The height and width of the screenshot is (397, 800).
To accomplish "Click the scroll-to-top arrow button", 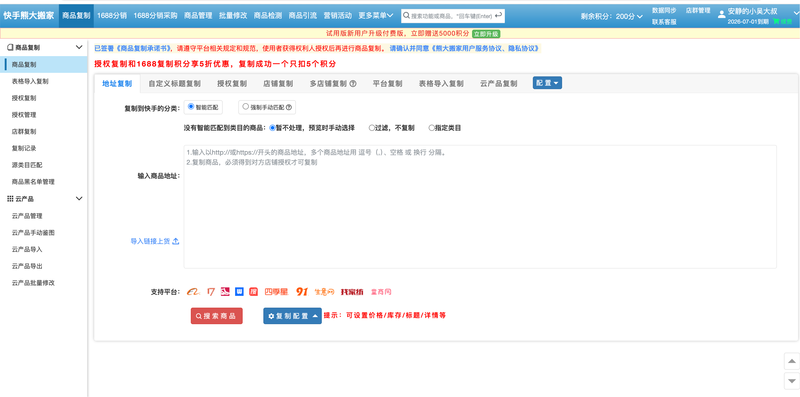I will [x=791, y=361].
